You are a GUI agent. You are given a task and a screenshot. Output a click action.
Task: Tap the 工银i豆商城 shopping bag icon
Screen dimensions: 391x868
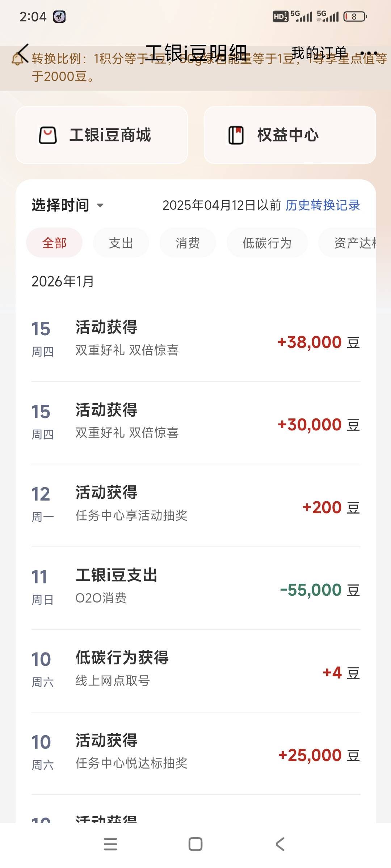pyautogui.click(x=48, y=135)
